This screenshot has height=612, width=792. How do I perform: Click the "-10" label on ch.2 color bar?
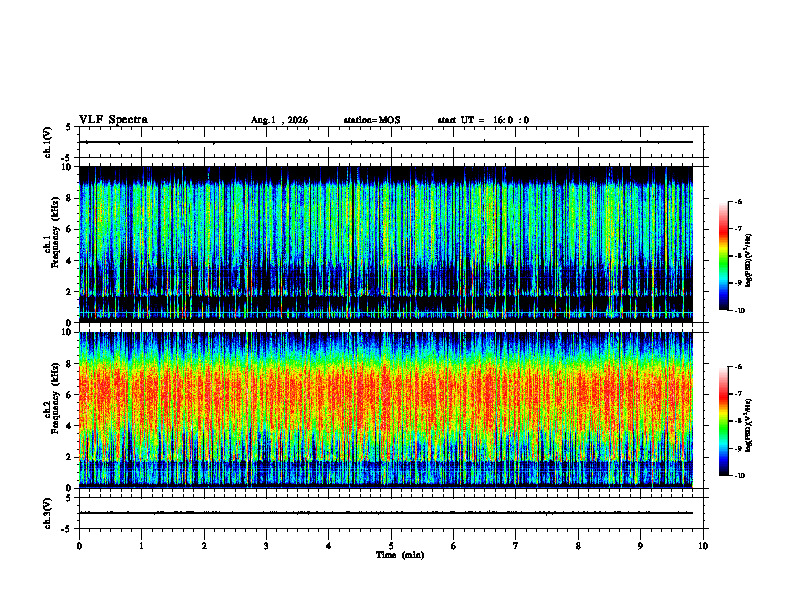tap(739, 476)
